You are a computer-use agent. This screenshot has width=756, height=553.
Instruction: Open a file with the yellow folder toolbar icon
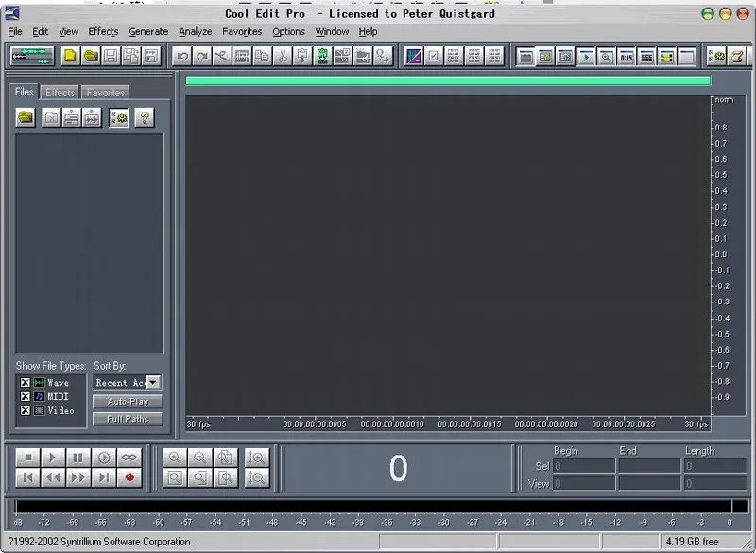coord(91,57)
